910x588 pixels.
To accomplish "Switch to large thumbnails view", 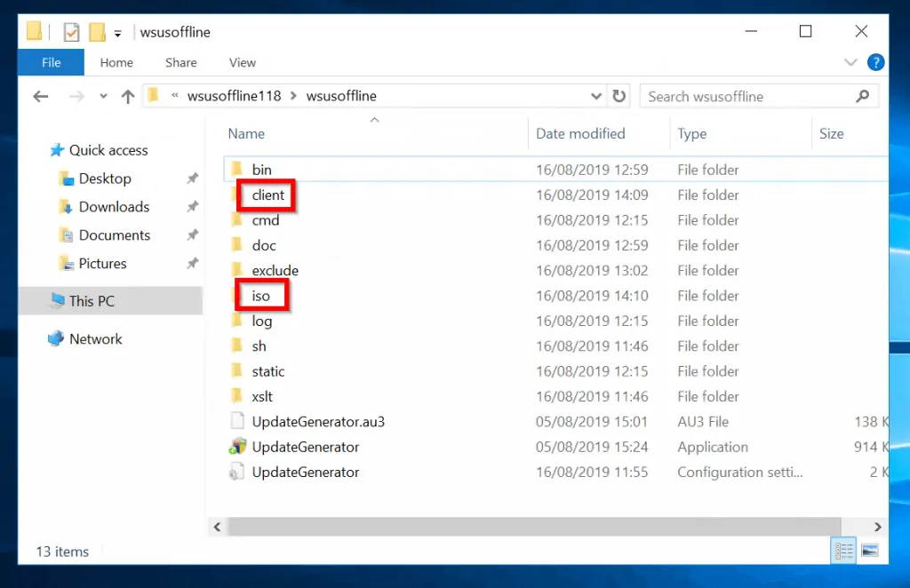I will 868,550.
